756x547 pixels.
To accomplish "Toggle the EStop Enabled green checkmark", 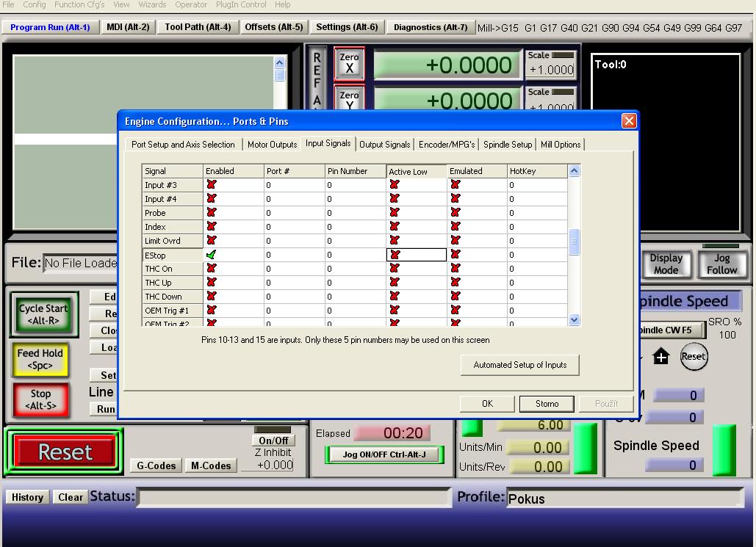I will (x=212, y=255).
